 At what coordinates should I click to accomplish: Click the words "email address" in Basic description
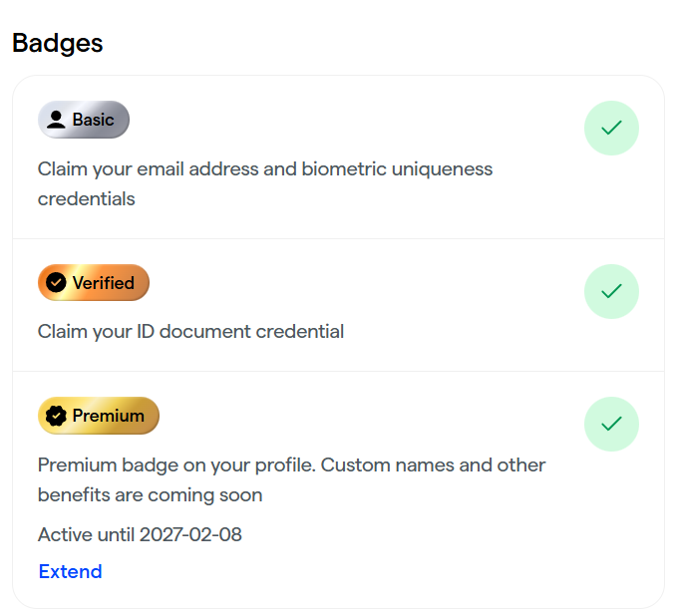[x=205, y=168]
